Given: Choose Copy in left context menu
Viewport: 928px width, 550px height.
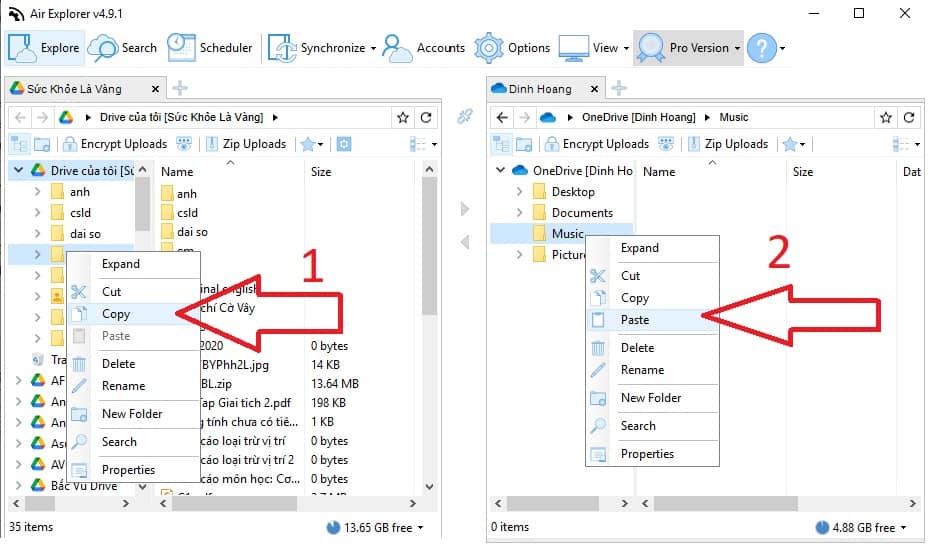Looking at the screenshot, I should tap(116, 314).
